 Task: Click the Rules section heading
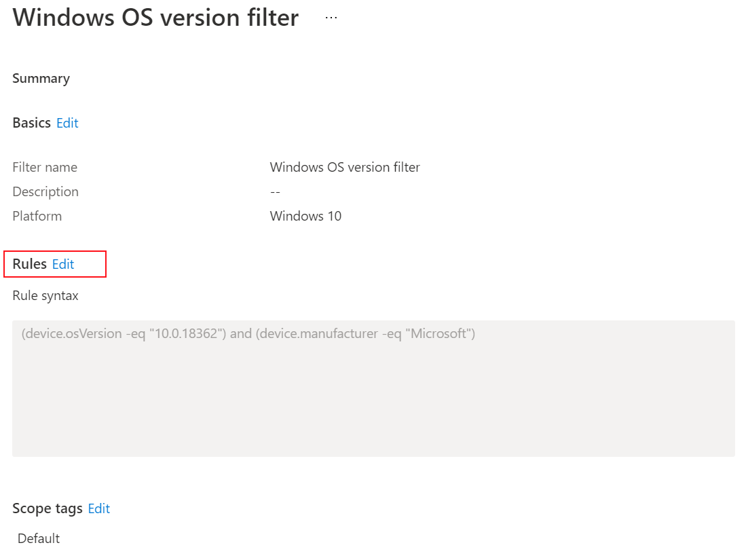[x=28, y=264]
